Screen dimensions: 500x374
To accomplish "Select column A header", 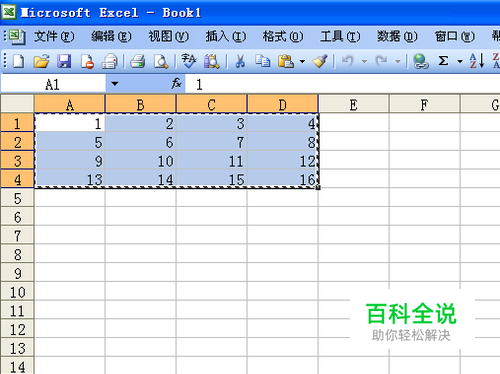I will pyautogui.click(x=69, y=104).
